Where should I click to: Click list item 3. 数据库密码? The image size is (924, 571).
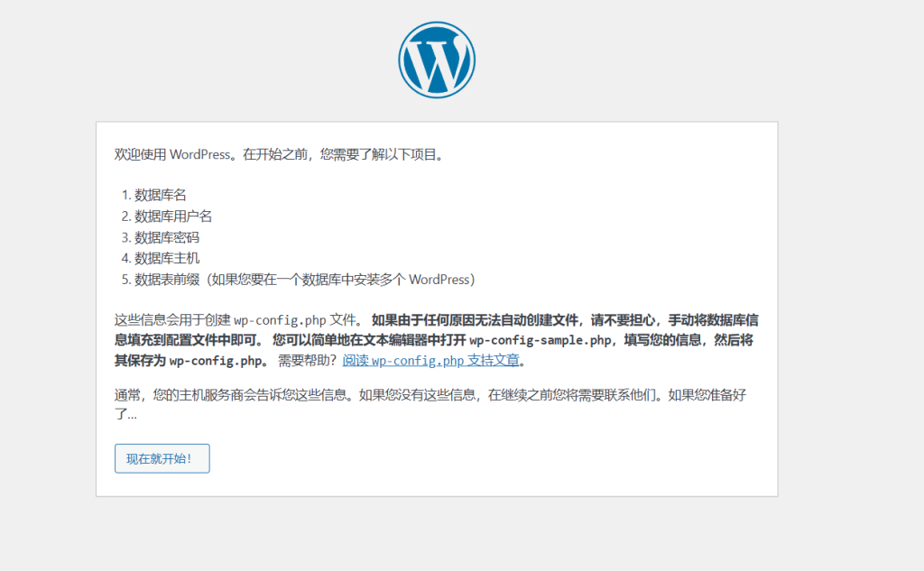[161, 237]
